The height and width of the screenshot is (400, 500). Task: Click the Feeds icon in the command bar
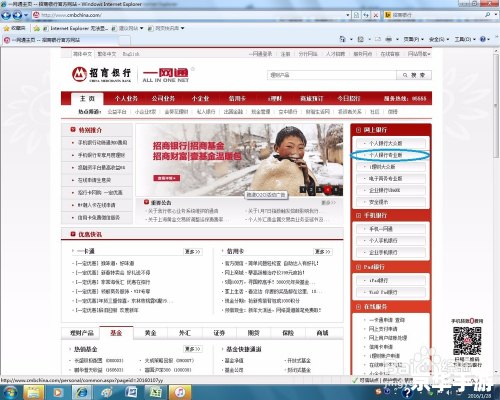(x=360, y=39)
